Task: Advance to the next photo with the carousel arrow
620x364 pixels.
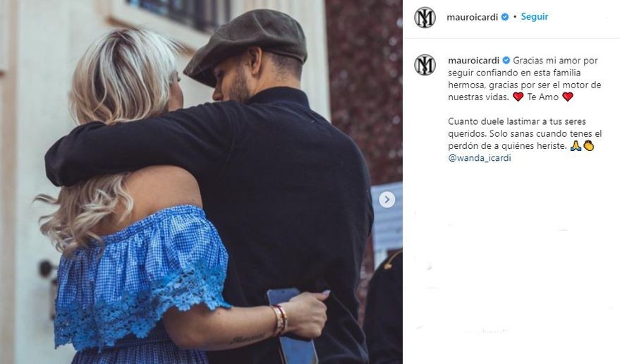Action: [387, 200]
